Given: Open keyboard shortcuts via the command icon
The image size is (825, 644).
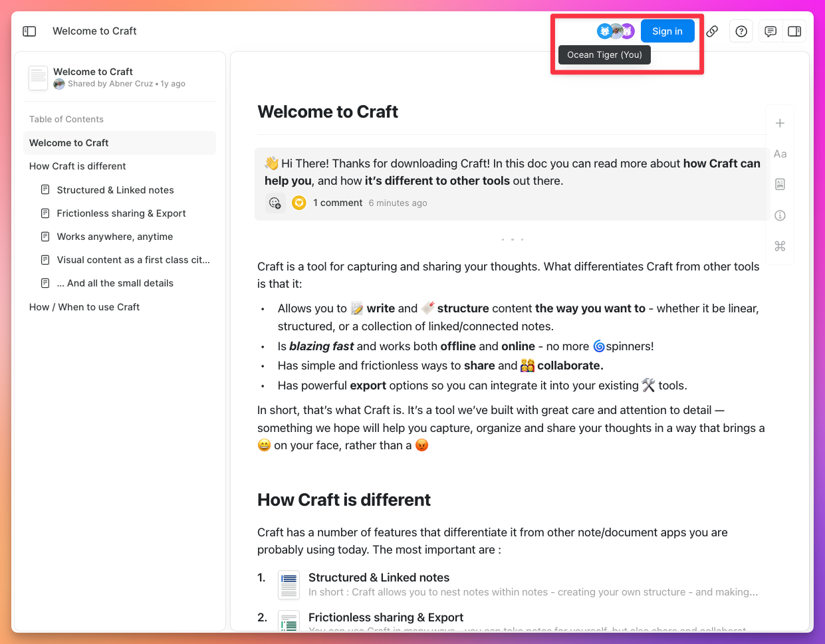Looking at the screenshot, I should coord(779,246).
